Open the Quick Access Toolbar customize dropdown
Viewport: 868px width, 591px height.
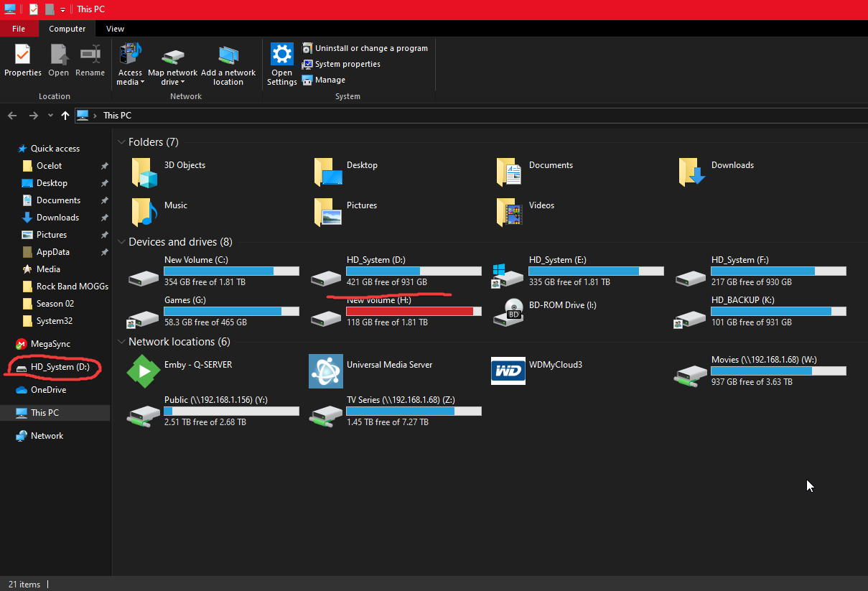coord(62,9)
